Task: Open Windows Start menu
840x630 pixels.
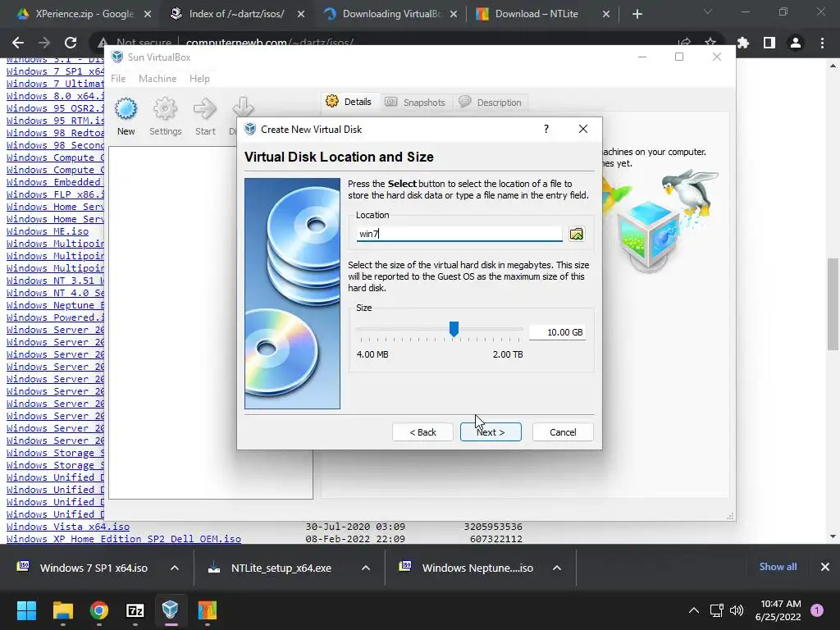Action: pyautogui.click(x=26, y=610)
